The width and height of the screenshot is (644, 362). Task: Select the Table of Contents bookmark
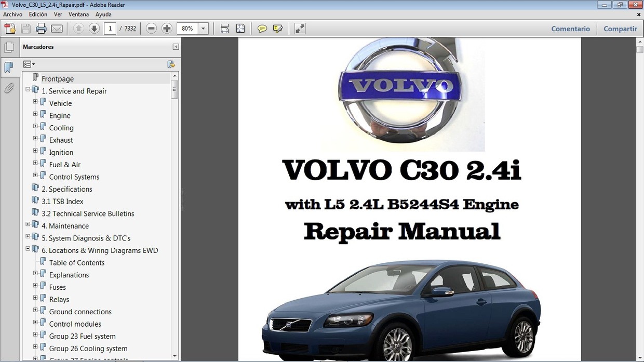point(77,263)
